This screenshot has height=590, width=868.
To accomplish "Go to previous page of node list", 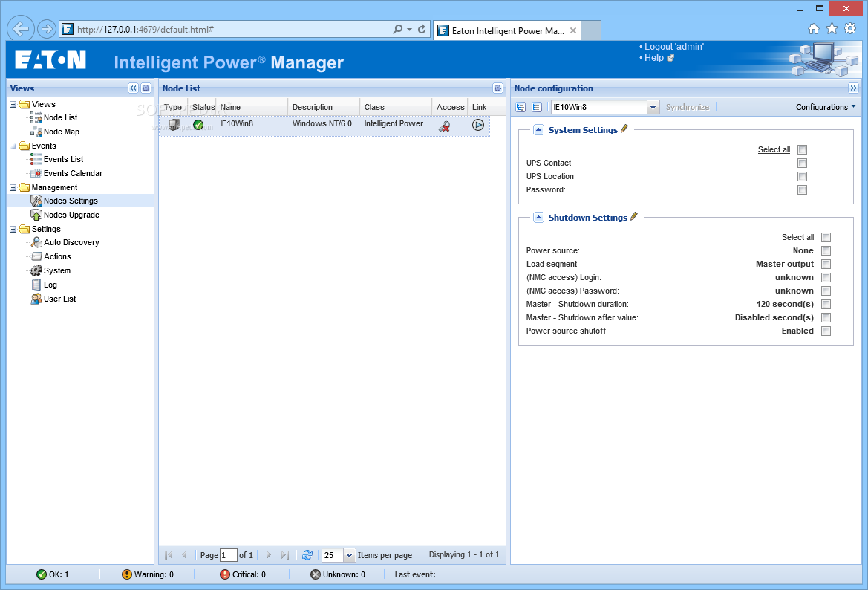I will click(x=184, y=554).
